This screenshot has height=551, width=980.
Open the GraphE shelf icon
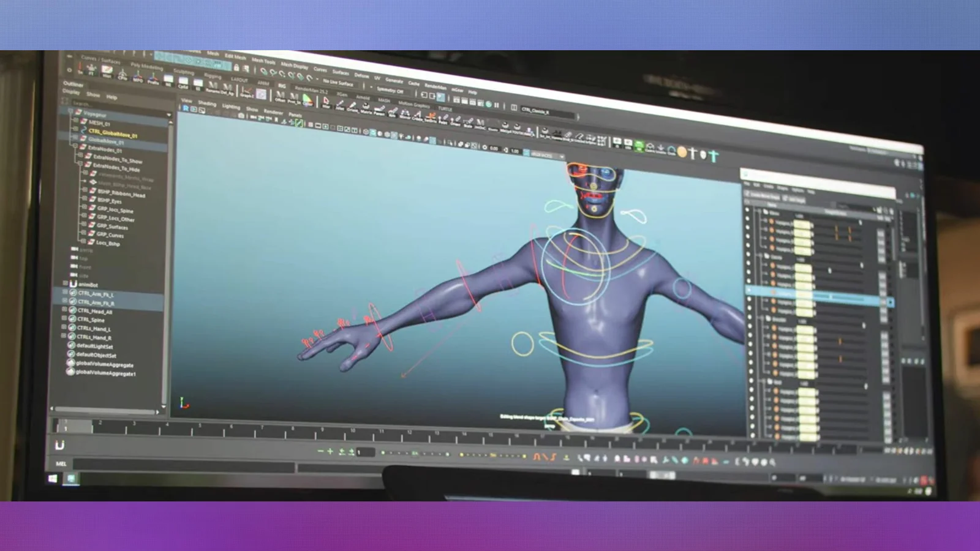pyautogui.click(x=246, y=92)
